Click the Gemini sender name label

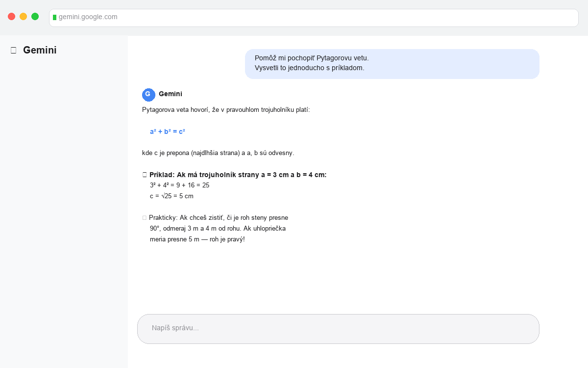(171, 94)
